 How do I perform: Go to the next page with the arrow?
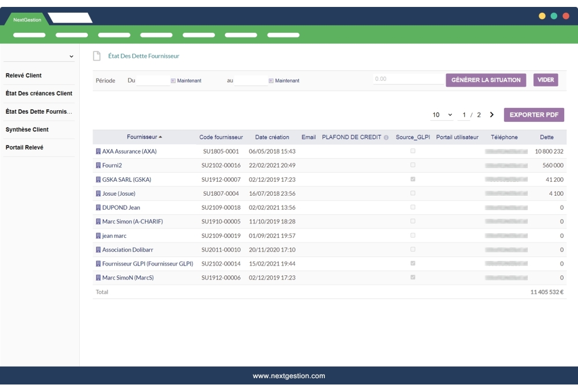491,115
